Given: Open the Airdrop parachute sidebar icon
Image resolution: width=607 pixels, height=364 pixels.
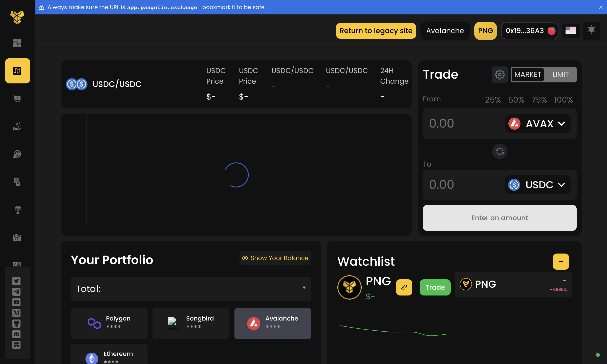Looking at the screenshot, I should click(x=18, y=210).
